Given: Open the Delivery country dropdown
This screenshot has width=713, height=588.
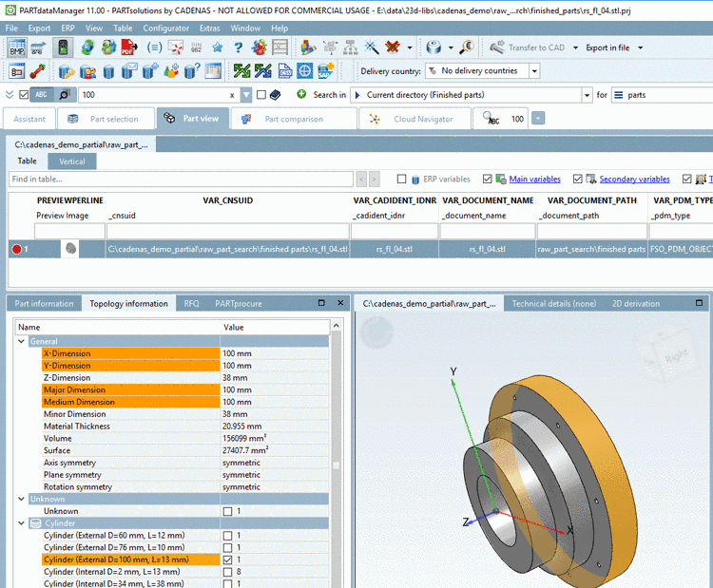Looking at the screenshot, I should click(481, 71).
